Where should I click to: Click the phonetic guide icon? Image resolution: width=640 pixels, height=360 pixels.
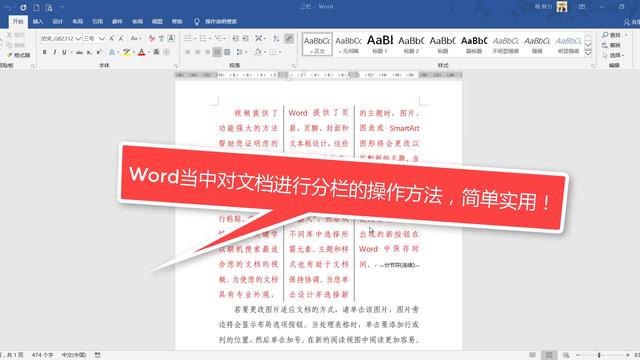click(x=162, y=38)
